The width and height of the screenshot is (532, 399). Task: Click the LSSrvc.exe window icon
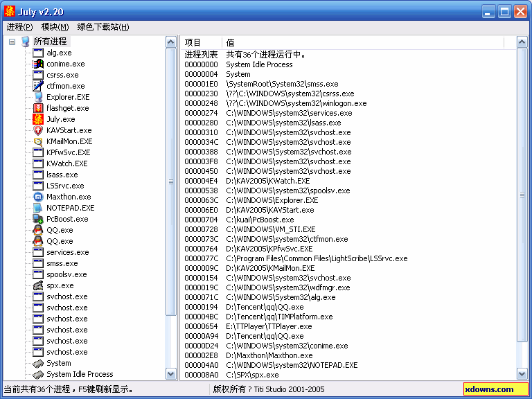[38, 186]
